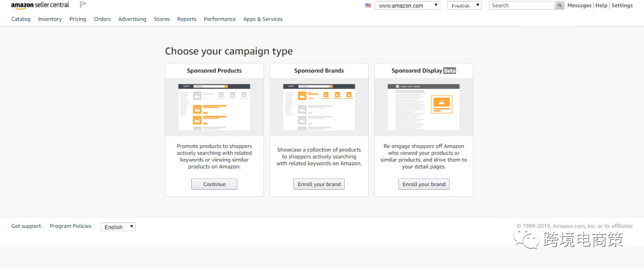Select the Sponsored Products preview image
644x268 pixels.
tap(214, 107)
